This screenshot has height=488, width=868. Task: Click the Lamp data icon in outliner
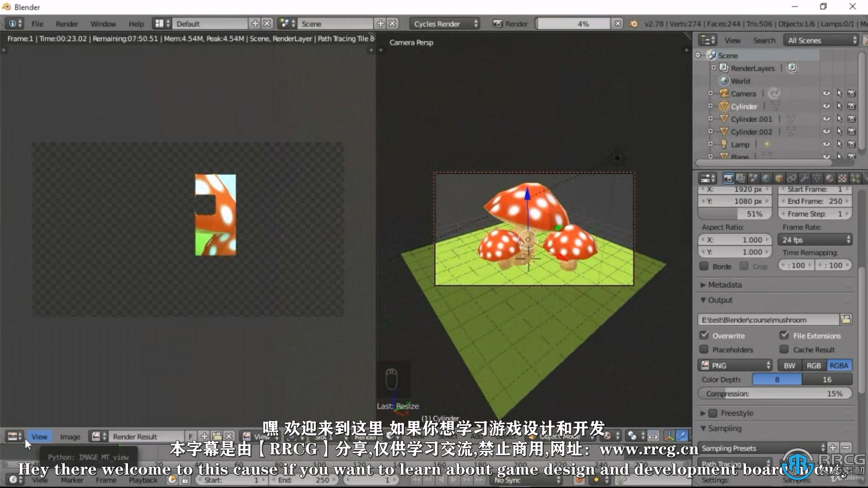pyautogui.click(x=767, y=144)
